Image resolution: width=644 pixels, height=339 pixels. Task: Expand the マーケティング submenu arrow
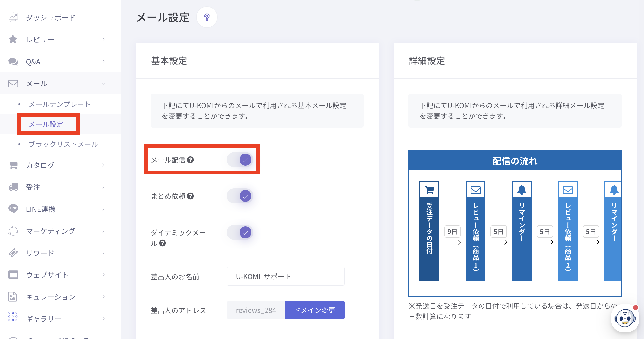click(x=103, y=231)
